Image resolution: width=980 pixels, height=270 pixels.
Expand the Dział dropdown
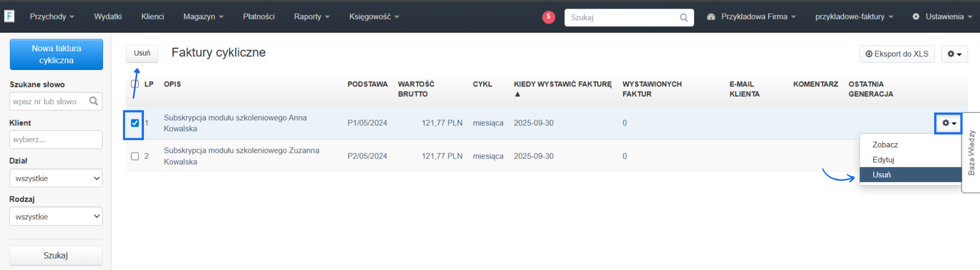(56, 178)
